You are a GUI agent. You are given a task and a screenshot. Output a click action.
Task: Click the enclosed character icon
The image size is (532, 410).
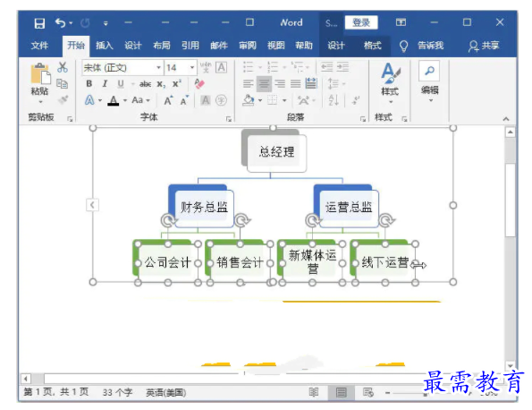221,100
